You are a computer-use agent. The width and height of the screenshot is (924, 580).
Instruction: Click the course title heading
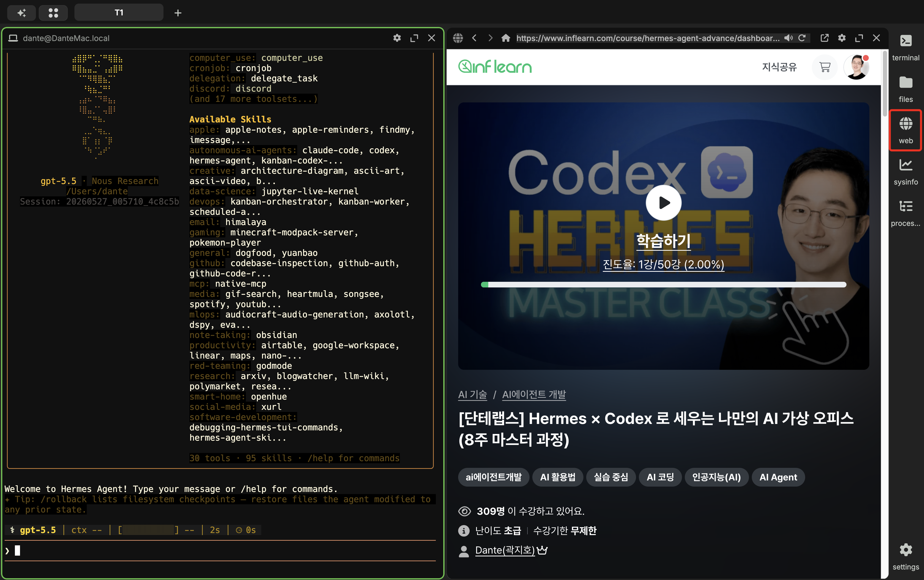(656, 429)
